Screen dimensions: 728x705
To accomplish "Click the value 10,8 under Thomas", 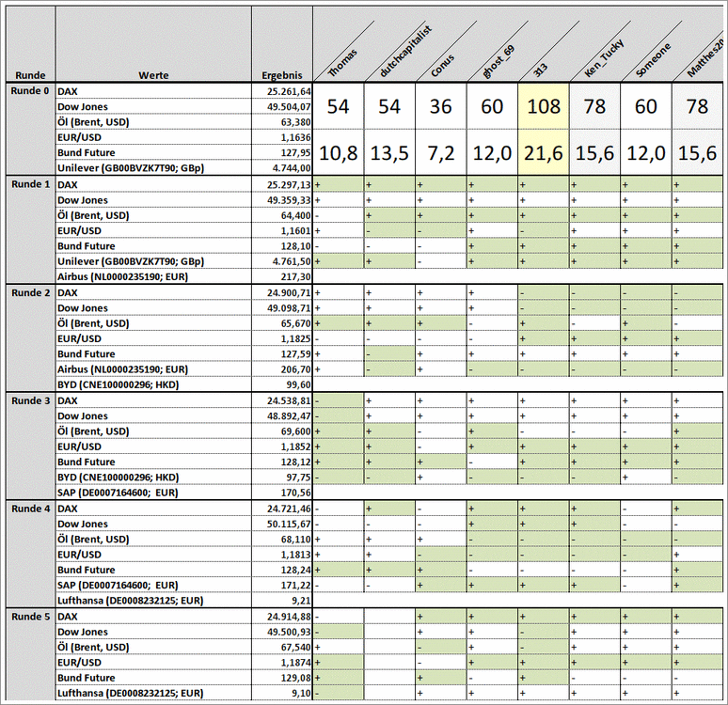I will (338, 152).
